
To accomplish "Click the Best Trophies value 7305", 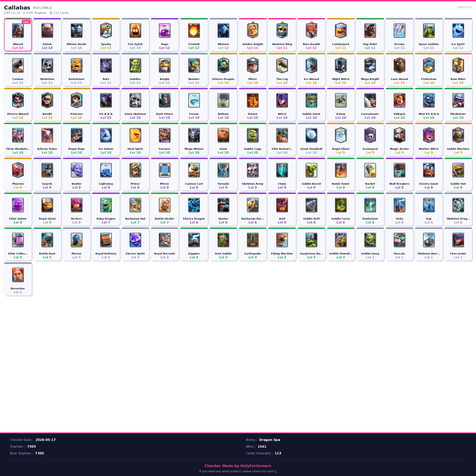I will (x=39, y=453).
